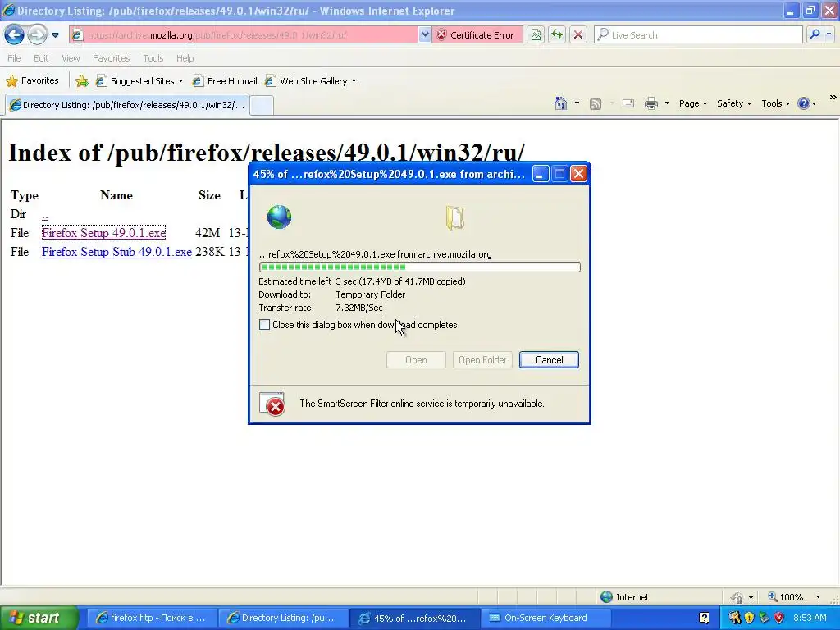Expand the Home button dropdown arrow

click(577, 103)
